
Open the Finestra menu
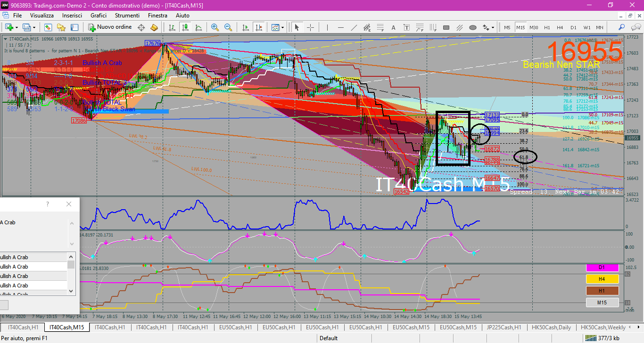157,16
